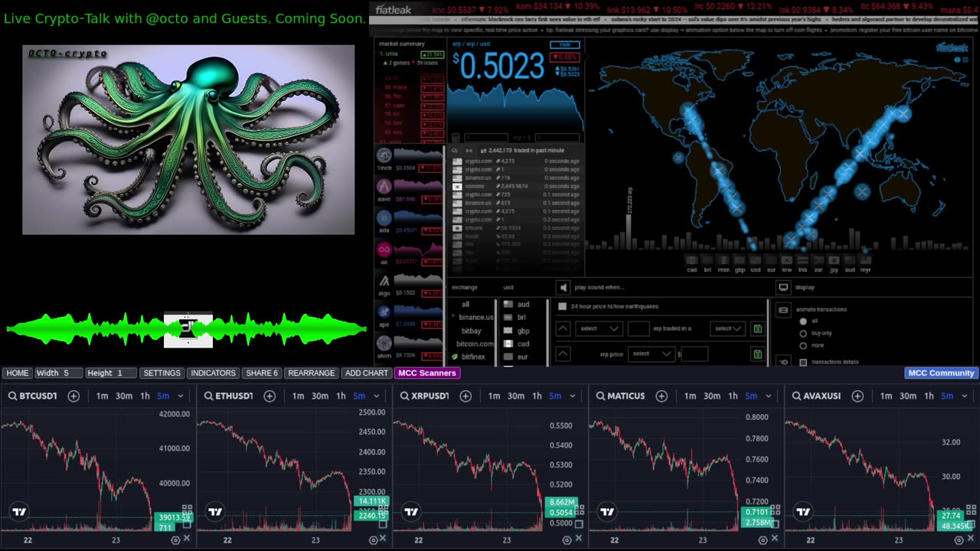
Task: Select the algo coin icon
Action: 384,281
